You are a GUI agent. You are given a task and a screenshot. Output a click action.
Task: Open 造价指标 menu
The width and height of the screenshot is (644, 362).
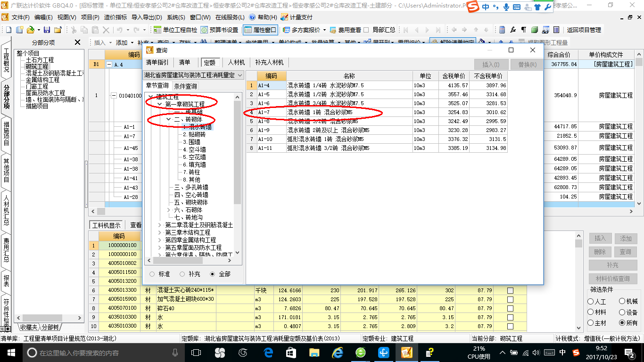click(x=115, y=17)
